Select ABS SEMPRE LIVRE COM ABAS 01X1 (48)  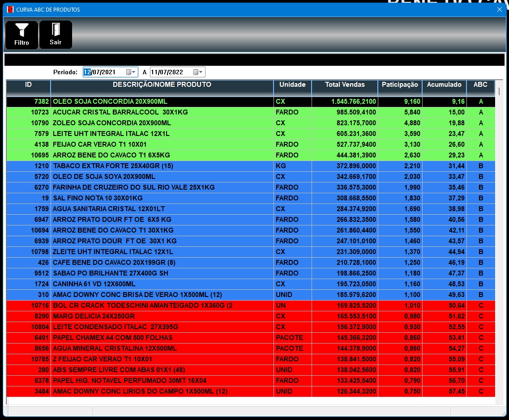pyautogui.click(x=251, y=369)
